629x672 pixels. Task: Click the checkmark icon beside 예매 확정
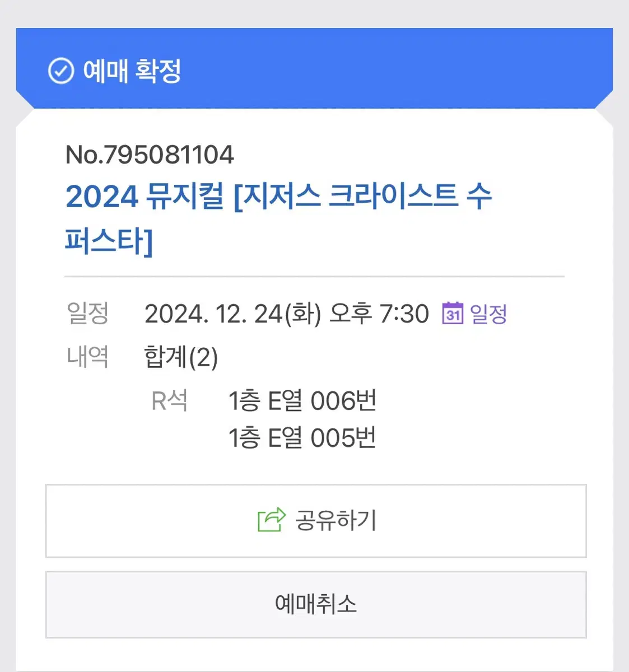pyautogui.click(x=60, y=71)
